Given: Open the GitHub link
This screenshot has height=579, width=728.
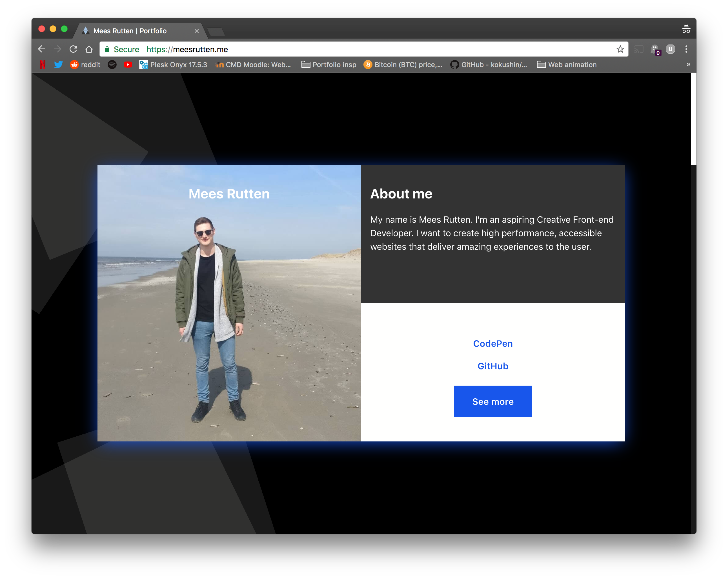Looking at the screenshot, I should pyautogui.click(x=493, y=366).
